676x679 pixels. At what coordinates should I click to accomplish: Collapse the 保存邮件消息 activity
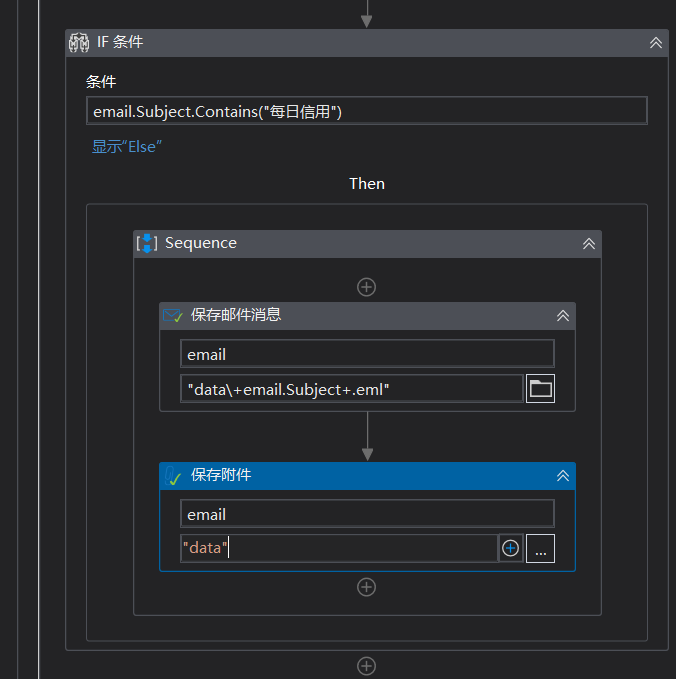coord(563,315)
